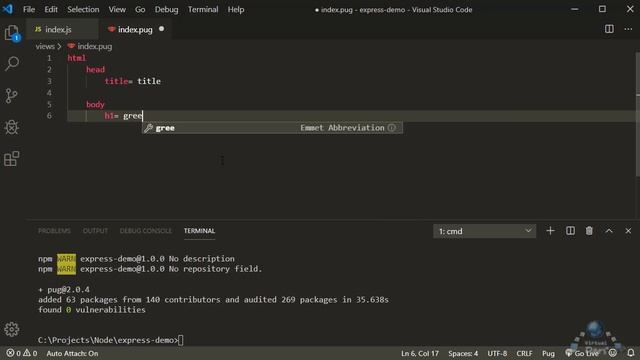640x360 pixels.
Task: Open the Extensions view
Action: (x=12, y=159)
